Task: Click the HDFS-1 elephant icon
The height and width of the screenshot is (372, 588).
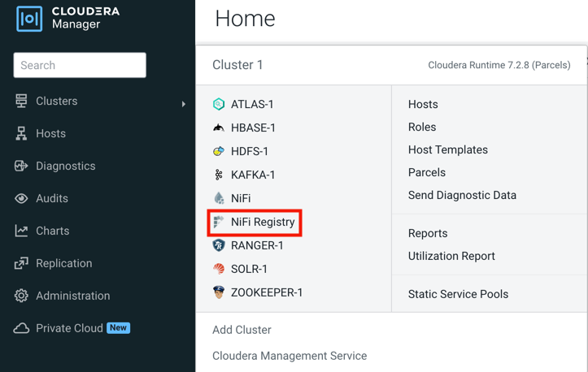Action: point(219,151)
